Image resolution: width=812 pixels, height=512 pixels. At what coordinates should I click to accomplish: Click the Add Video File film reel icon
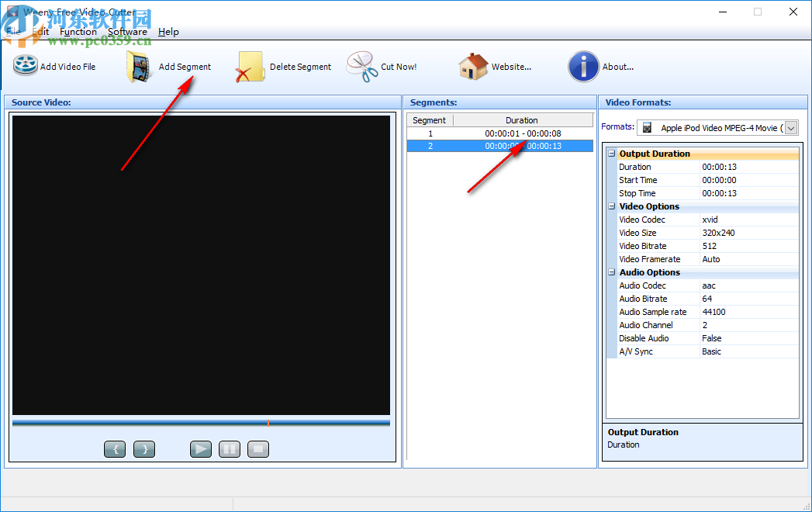pos(25,66)
